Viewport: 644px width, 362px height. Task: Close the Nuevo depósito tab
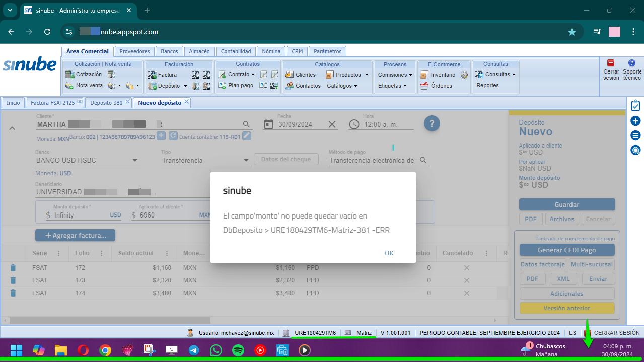(186, 102)
